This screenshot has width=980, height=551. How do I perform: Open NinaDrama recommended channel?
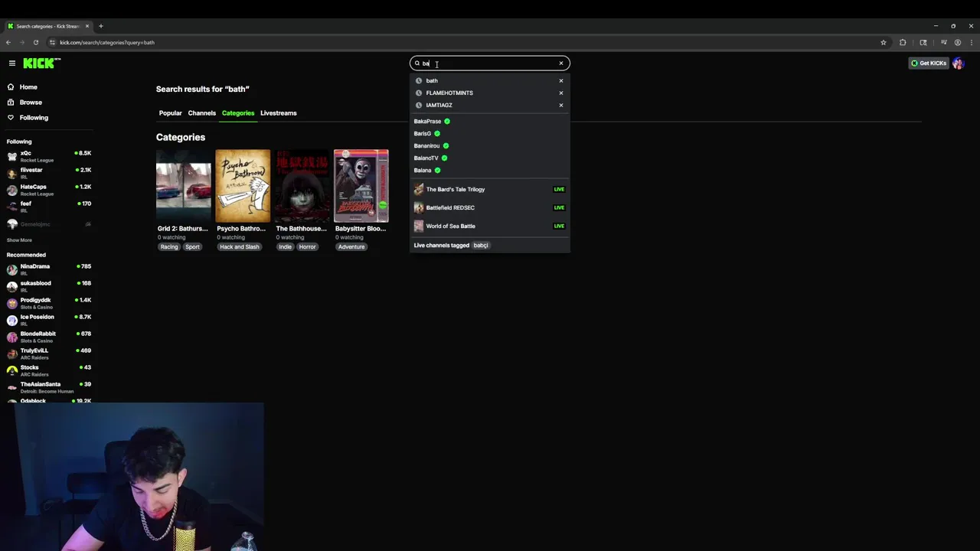click(49, 269)
